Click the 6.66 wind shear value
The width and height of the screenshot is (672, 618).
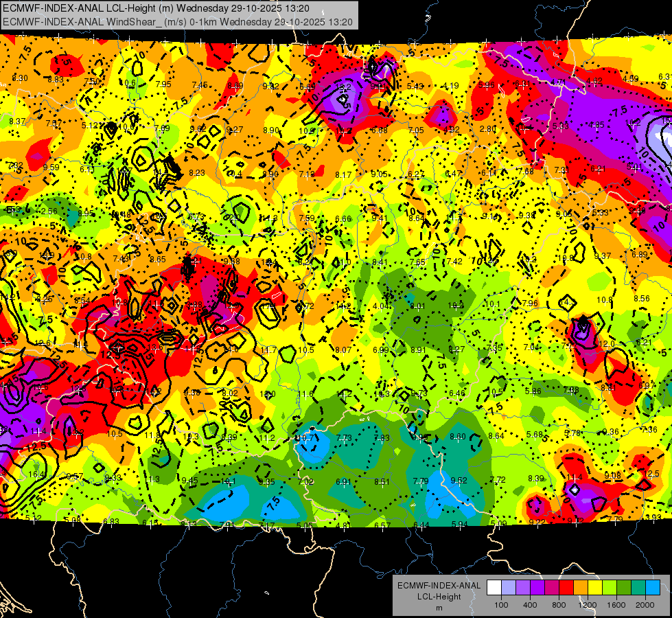343,219
